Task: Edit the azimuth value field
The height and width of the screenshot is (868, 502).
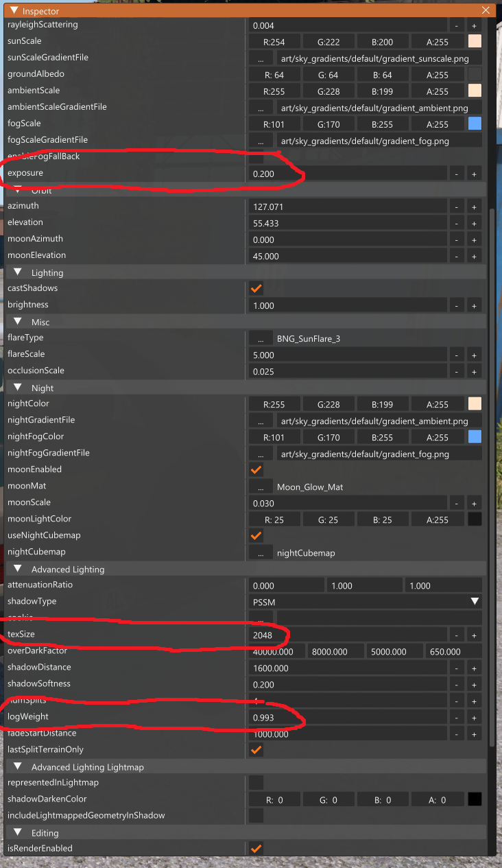Action: 348,207
